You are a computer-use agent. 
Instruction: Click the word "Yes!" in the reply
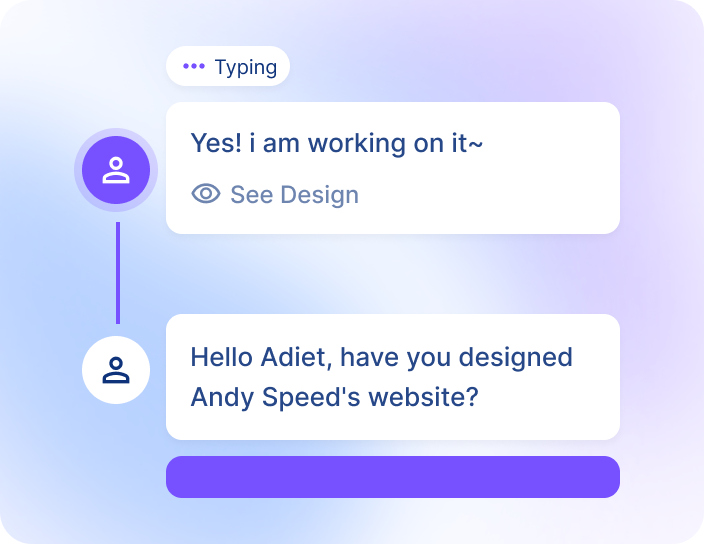tap(216, 143)
